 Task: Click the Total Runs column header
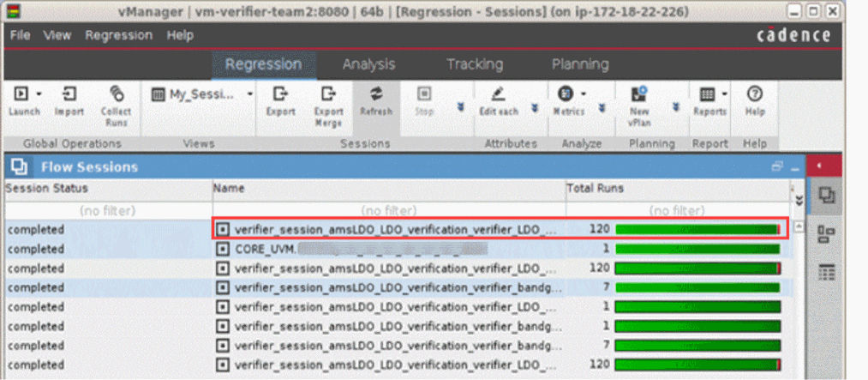[678, 189]
